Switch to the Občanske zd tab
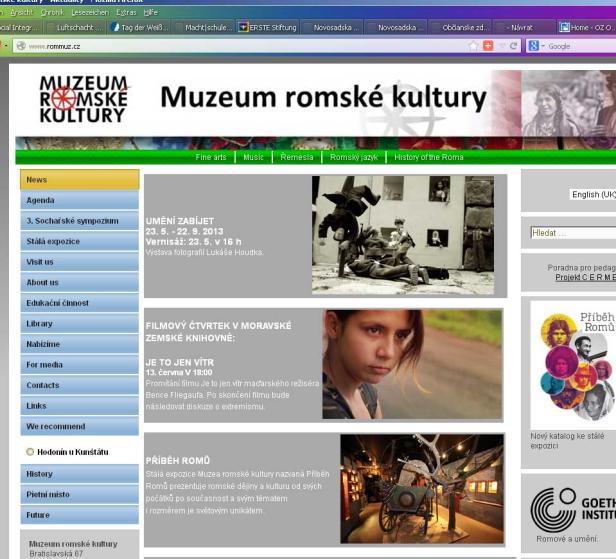 tap(460, 27)
